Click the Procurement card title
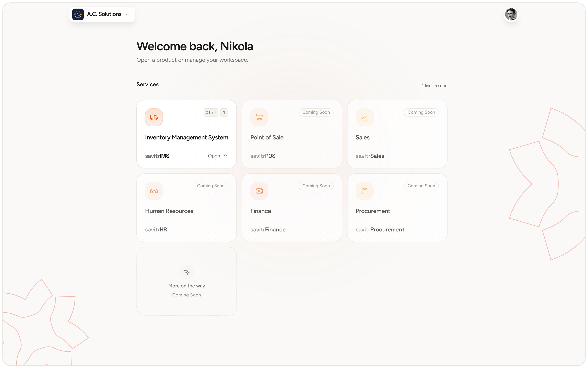588x368 pixels. coord(373,211)
